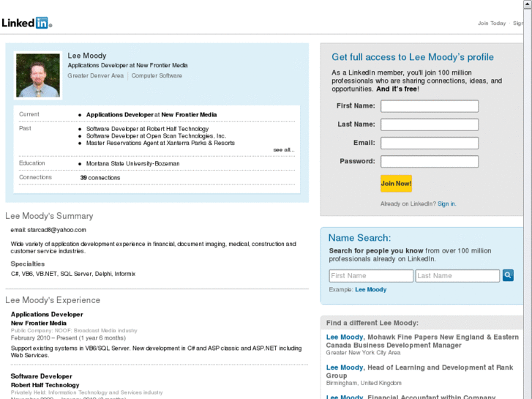Open Lee Moody of Mohawk Fine Papers
532x399 pixels.
point(345,337)
